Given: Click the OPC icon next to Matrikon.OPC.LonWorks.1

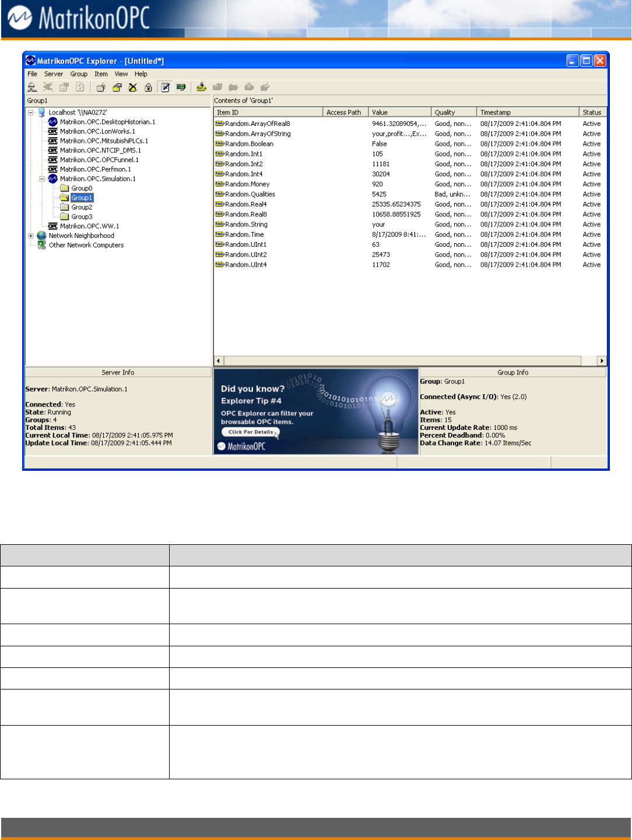Looking at the screenshot, I should [53, 131].
